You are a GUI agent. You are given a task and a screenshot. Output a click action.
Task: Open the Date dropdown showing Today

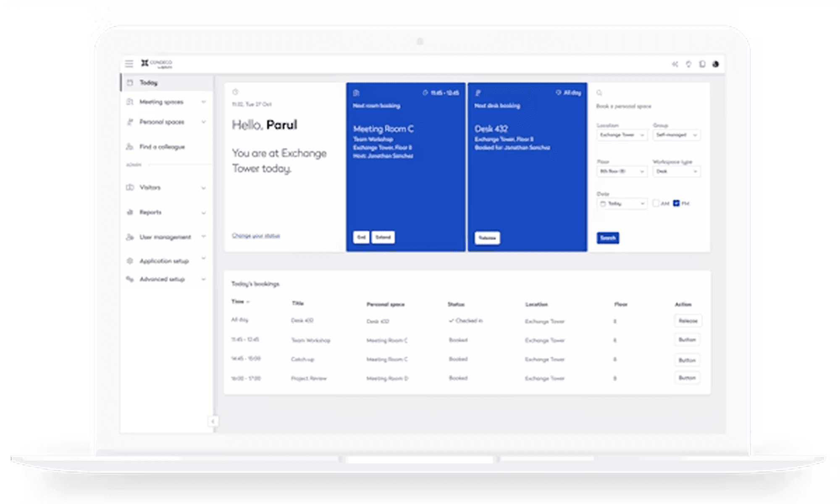coord(622,203)
